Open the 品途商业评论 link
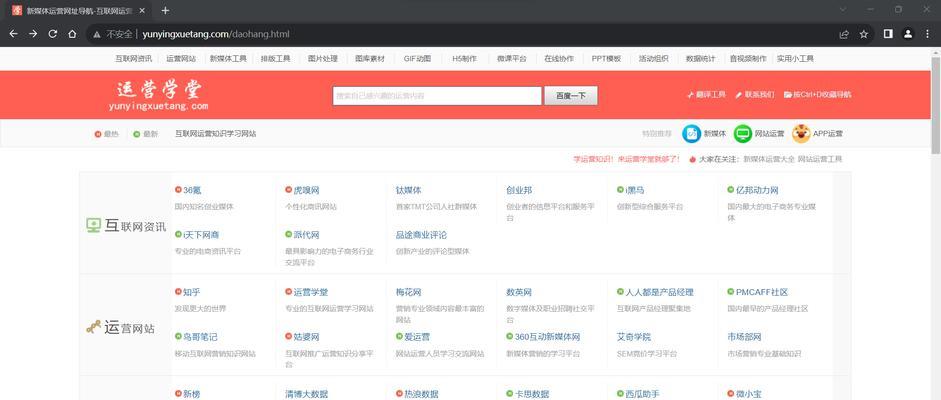 click(x=421, y=235)
